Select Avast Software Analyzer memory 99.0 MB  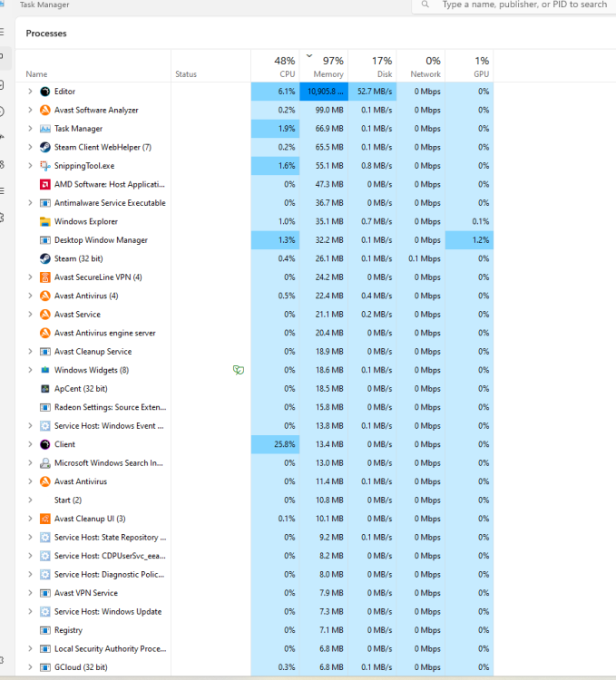point(324,110)
